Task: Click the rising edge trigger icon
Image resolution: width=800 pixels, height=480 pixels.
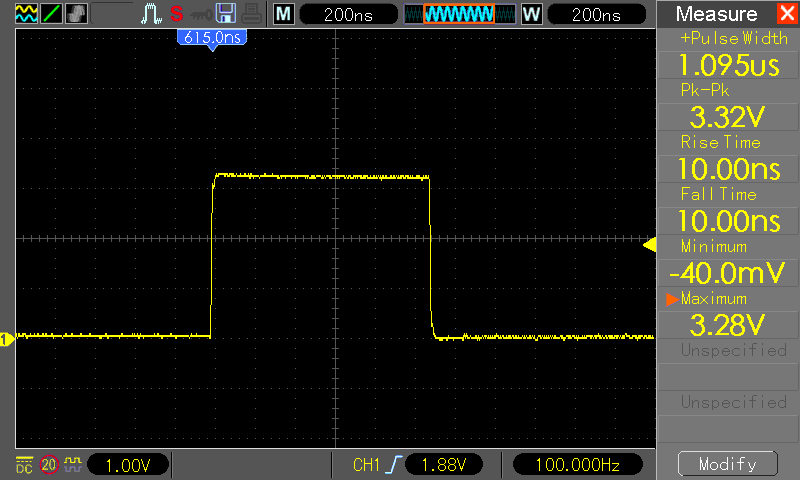Action: (x=394, y=465)
